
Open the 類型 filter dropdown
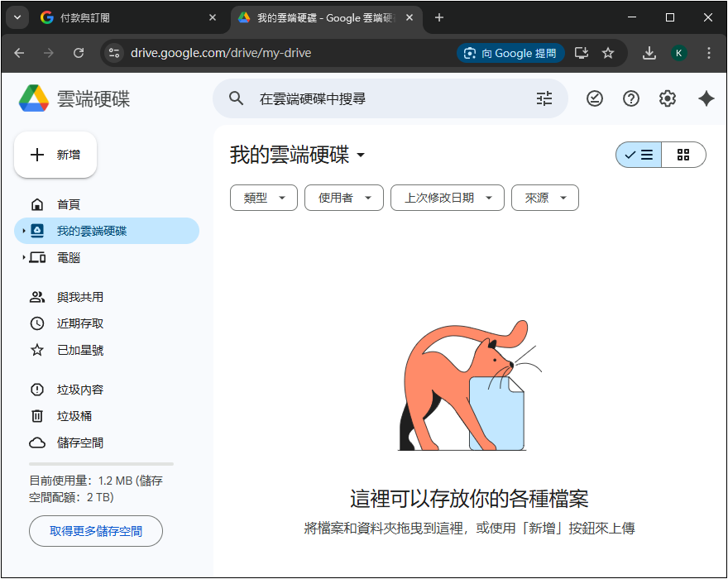(263, 198)
